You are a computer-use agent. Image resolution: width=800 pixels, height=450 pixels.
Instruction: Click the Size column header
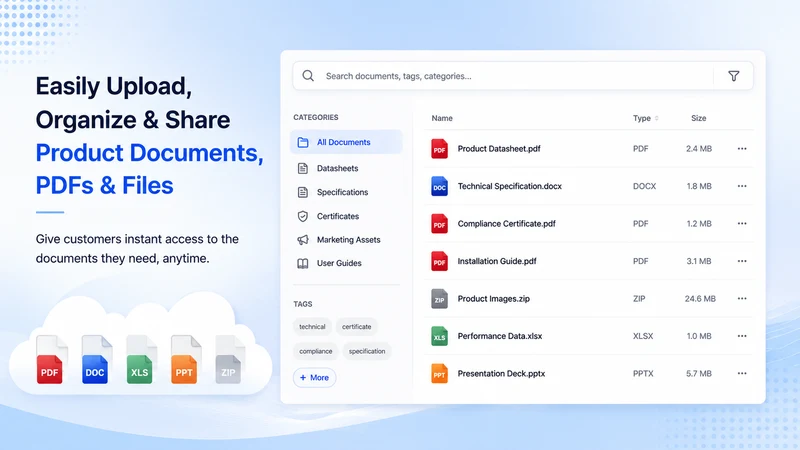click(698, 118)
